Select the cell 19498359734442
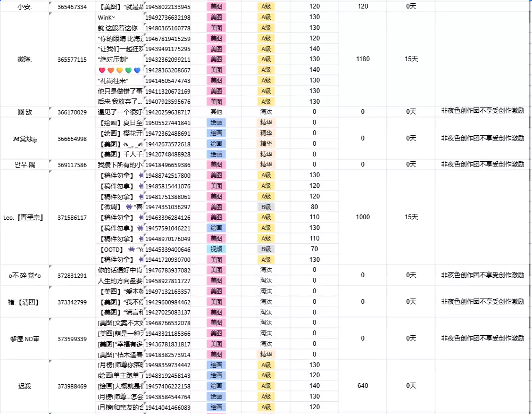Screen dimensions: 532x414 167,365
